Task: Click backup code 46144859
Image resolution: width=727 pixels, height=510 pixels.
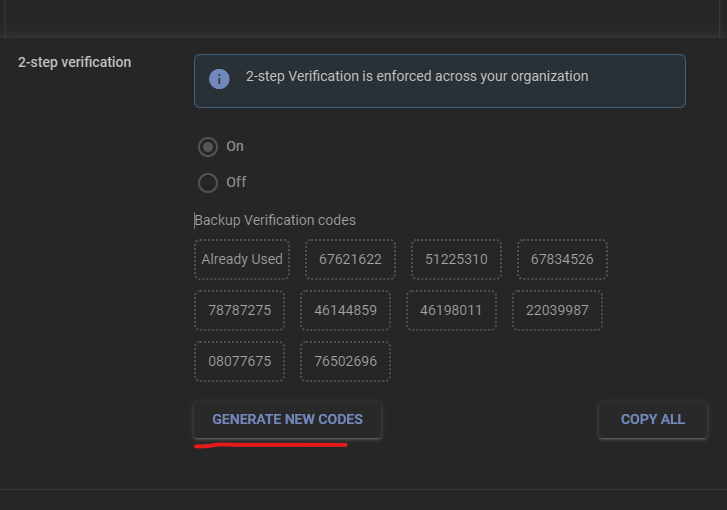Action: [x=345, y=310]
